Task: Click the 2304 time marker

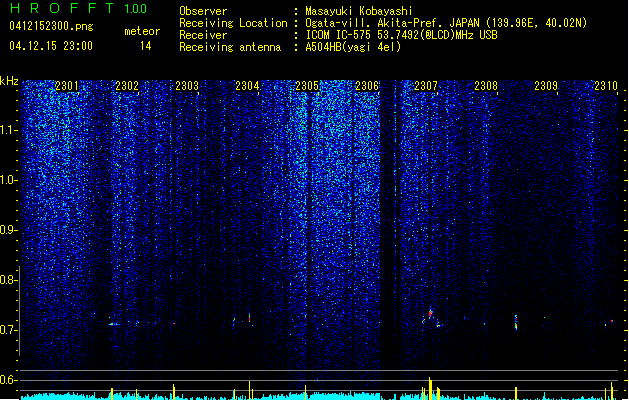Action: [247, 86]
